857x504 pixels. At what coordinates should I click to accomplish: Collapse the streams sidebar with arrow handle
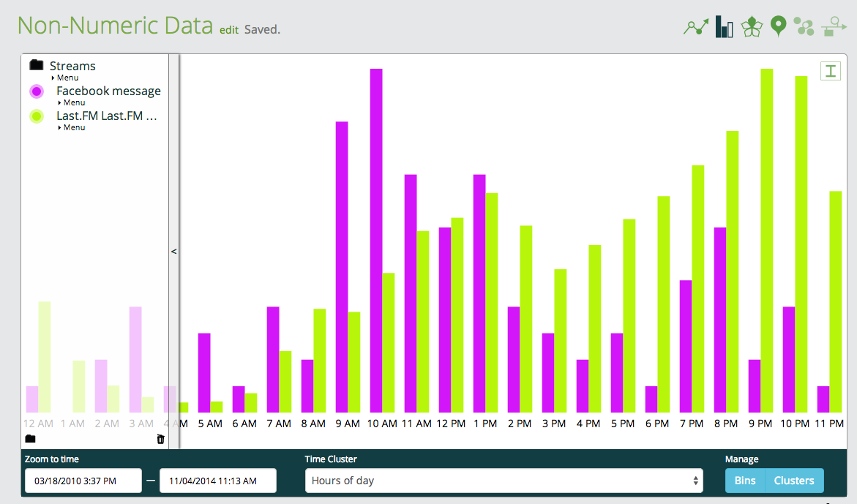[x=173, y=251]
